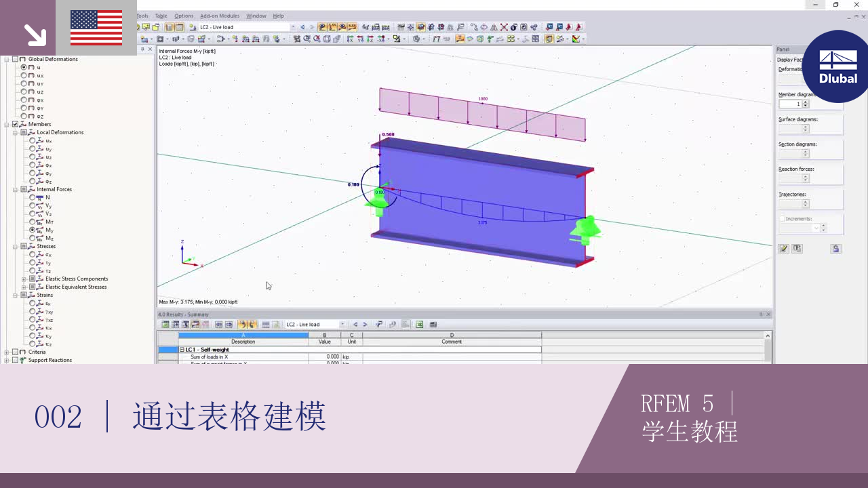Screen dimensions: 868x488
Task: Open the Add-on Modules menu
Action: [220, 16]
